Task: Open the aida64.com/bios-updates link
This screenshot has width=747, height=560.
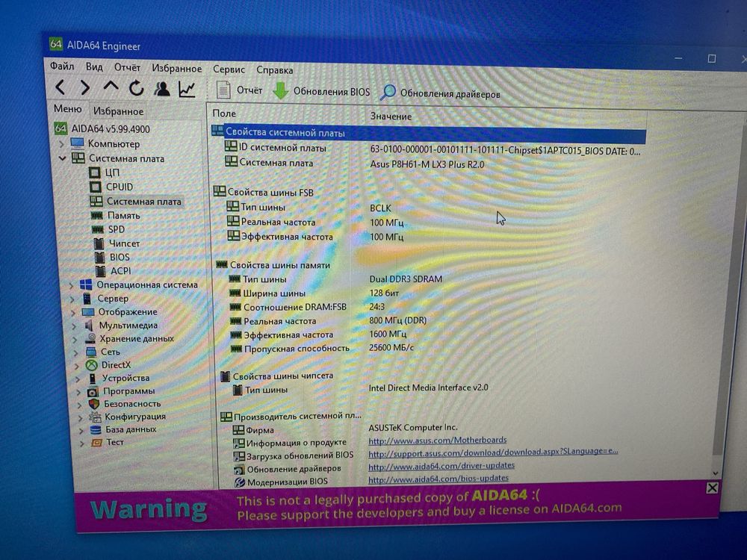Action: 438,478
